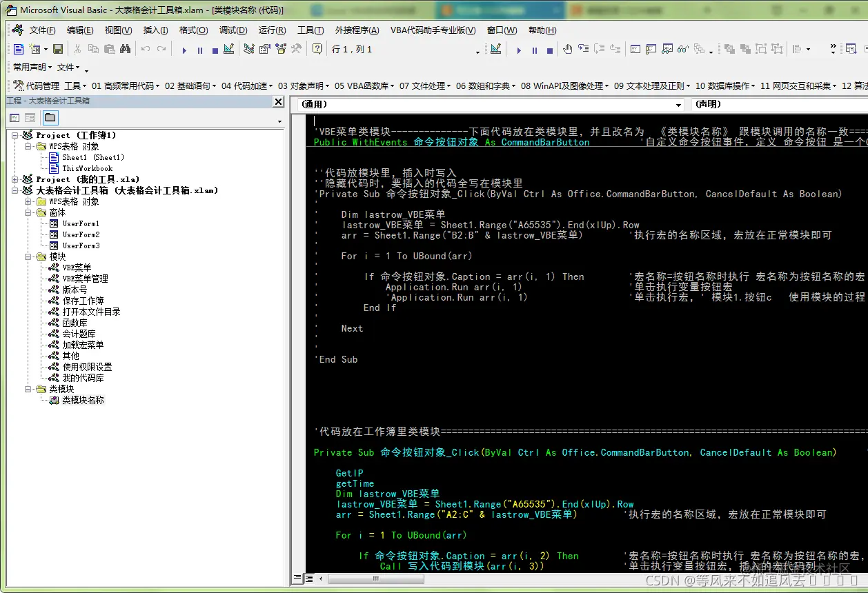
Task: Select ThisWorkbook in project tree
Action: pyautogui.click(x=87, y=168)
